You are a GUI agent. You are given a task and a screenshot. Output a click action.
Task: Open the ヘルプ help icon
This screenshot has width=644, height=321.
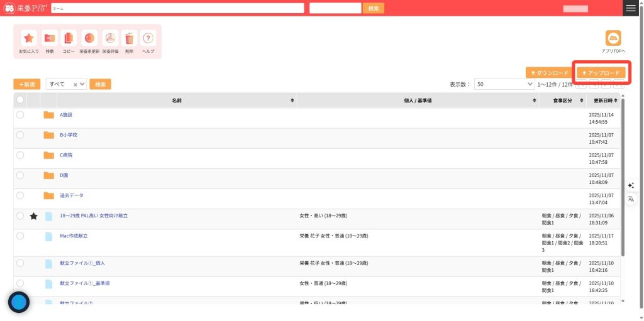tap(148, 38)
